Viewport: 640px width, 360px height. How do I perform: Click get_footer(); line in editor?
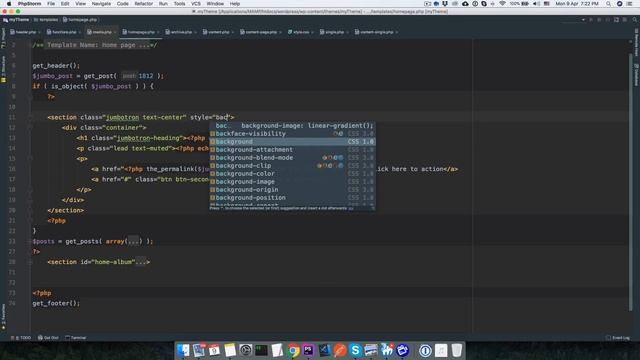(56, 303)
